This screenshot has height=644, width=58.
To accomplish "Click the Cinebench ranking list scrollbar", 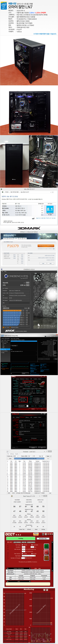I will point(29,318).
